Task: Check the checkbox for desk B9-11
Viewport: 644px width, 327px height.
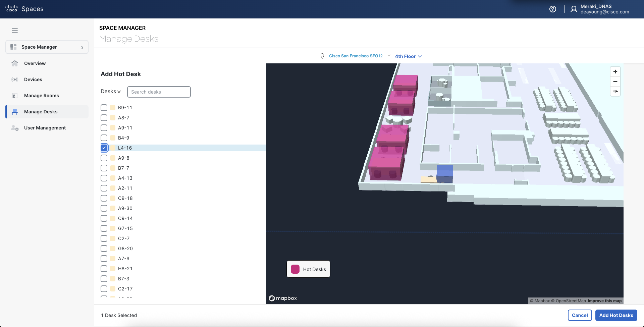Action: coord(104,107)
